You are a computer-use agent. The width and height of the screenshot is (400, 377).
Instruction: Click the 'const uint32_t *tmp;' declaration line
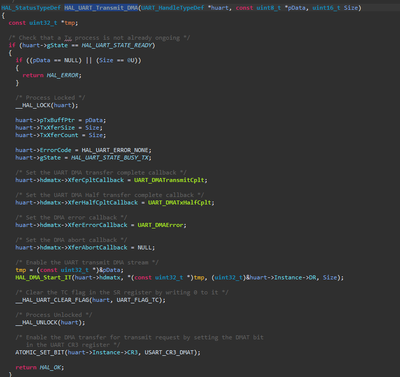coord(43,23)
